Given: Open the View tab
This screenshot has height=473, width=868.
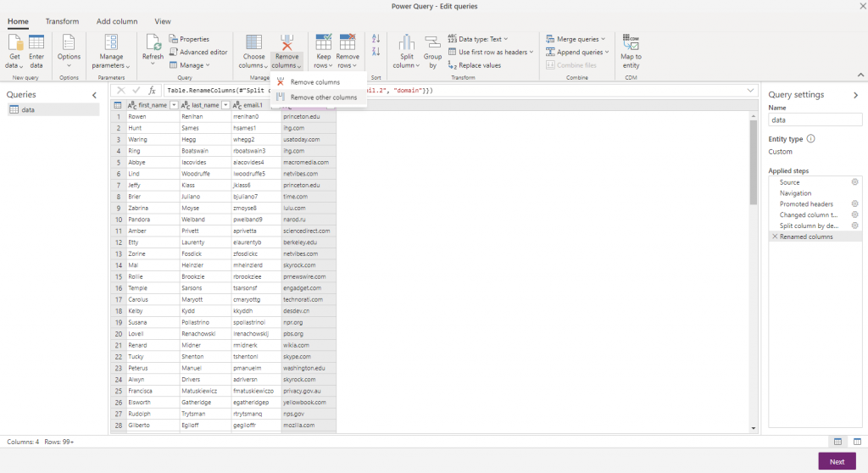Looking at the screenshot, I should point(162,21).
